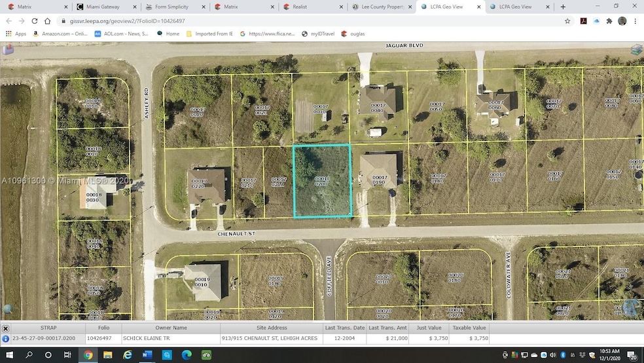Click the info icon next to the STRAP row
The width and height of the screenshot is (644, 363).
(x=6, y=339)
